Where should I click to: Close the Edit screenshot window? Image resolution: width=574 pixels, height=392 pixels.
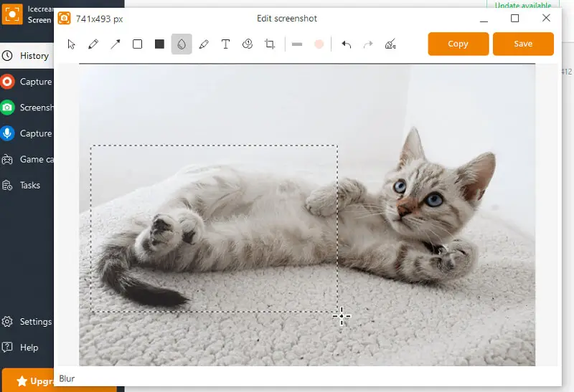[546, 18]
